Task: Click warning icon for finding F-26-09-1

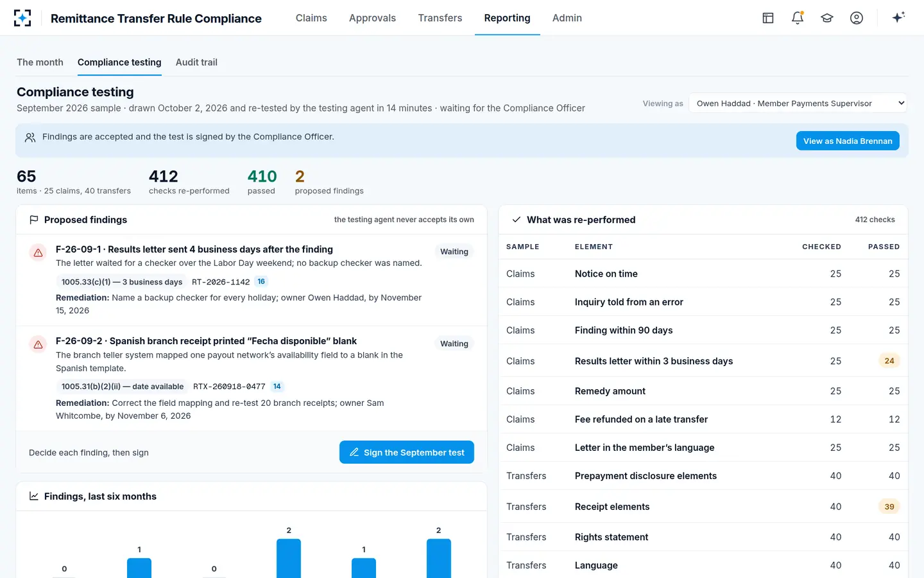Action: (x=38, y=252)
